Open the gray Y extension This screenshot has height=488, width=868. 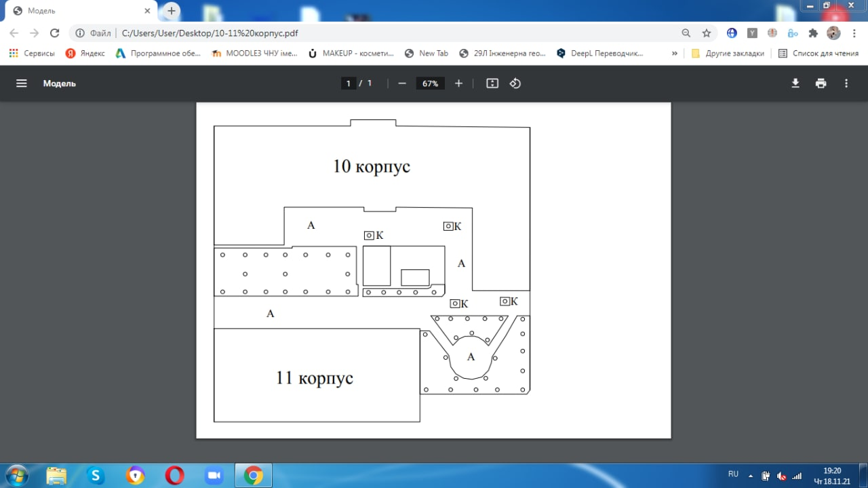pyautogui.click(x=752, y=33)
